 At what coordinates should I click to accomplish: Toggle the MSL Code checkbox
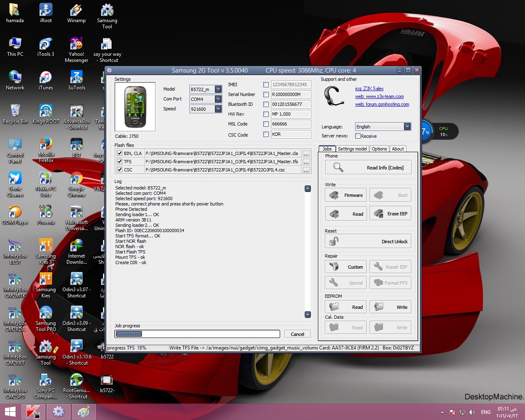pos(266,124)
